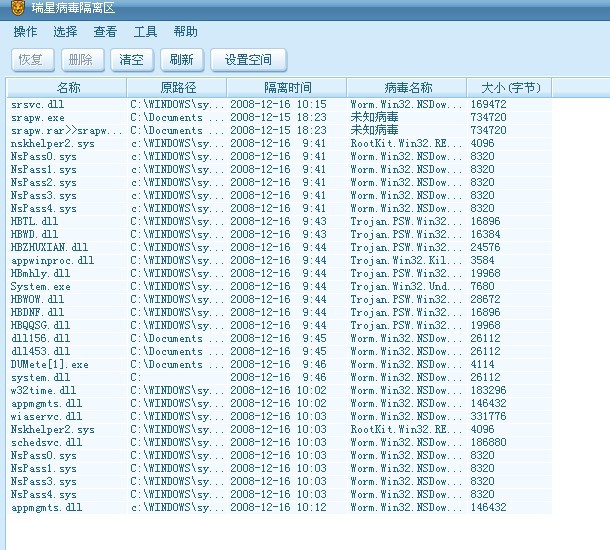This screenshot has height=550, width=610.
Task: Select the dll453.dll row
Action: click(x=279, y=351)
